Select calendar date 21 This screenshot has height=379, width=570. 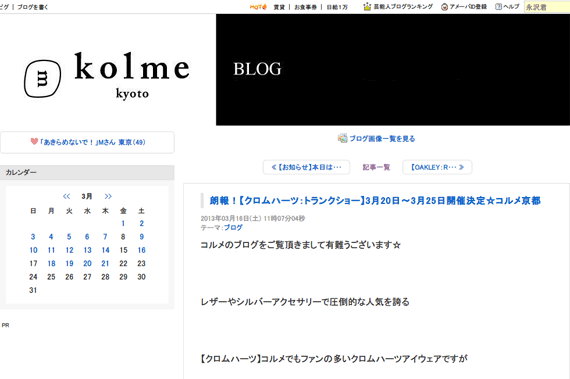tap(105, 263)
